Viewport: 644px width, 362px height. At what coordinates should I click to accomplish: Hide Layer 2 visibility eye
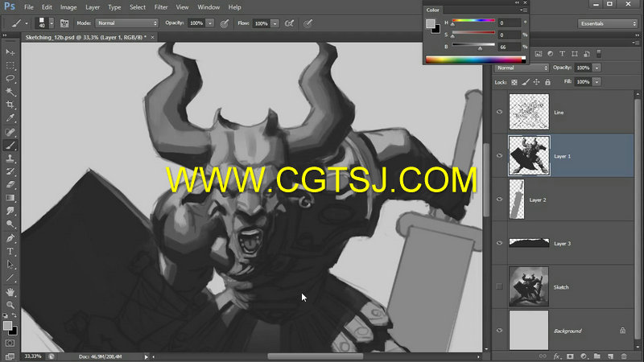coord(499,199)
